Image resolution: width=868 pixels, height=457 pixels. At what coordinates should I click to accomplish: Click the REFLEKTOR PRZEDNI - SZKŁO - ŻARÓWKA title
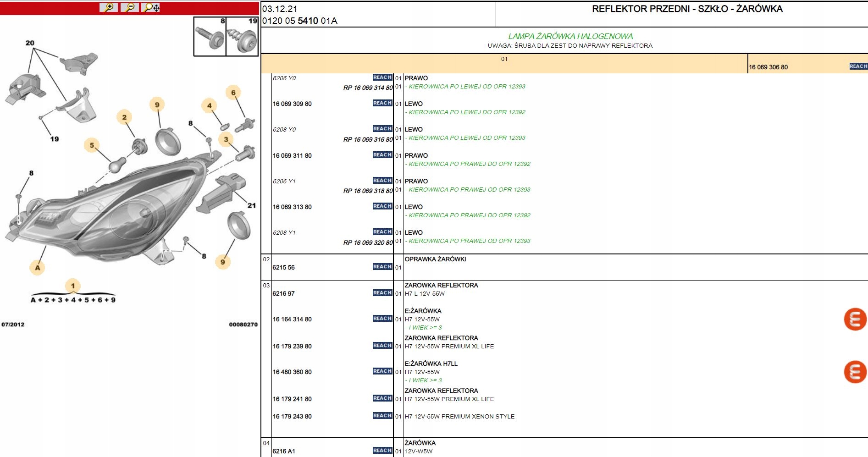[687, 9]
